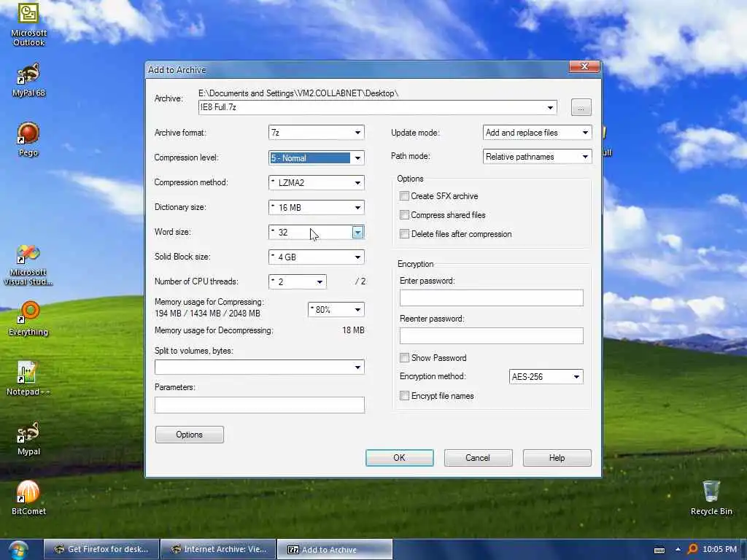Select the Notepad++ desktop icon
747x560 pixels.
click(x=28, y=378)
